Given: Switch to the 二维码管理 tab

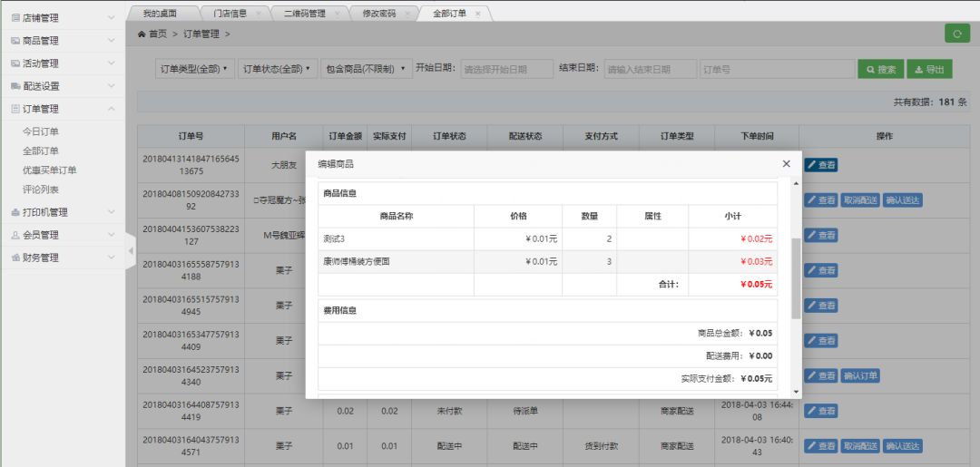Looking at the screenshot, I should [304, 13].
